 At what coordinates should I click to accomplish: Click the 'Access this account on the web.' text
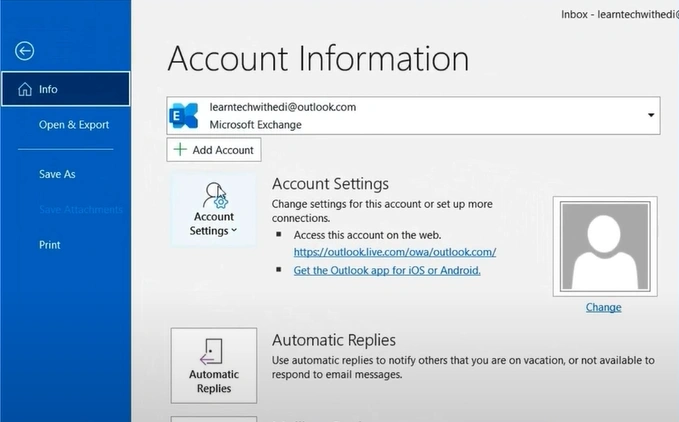pos(367,235)
